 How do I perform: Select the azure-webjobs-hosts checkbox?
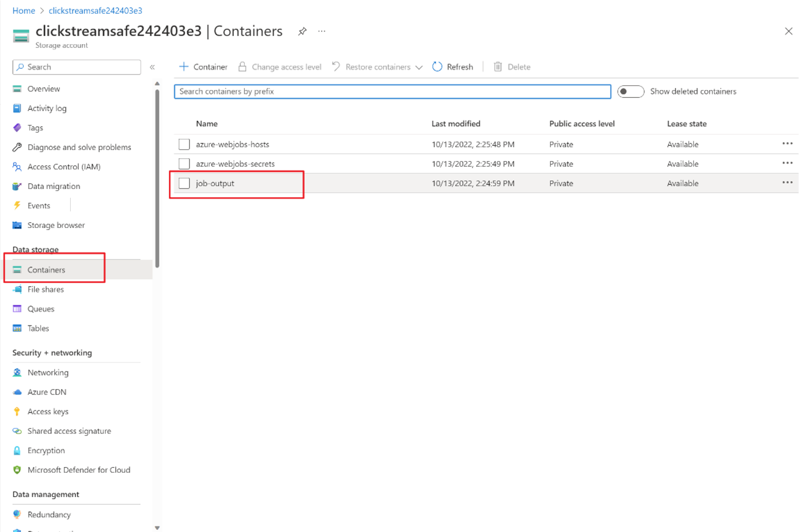[184, 144]
